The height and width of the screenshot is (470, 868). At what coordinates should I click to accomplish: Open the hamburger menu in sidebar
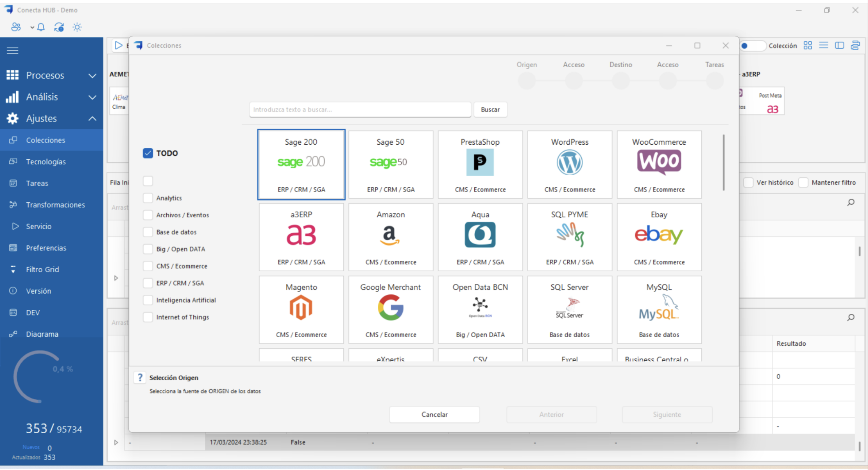[13, 51]
